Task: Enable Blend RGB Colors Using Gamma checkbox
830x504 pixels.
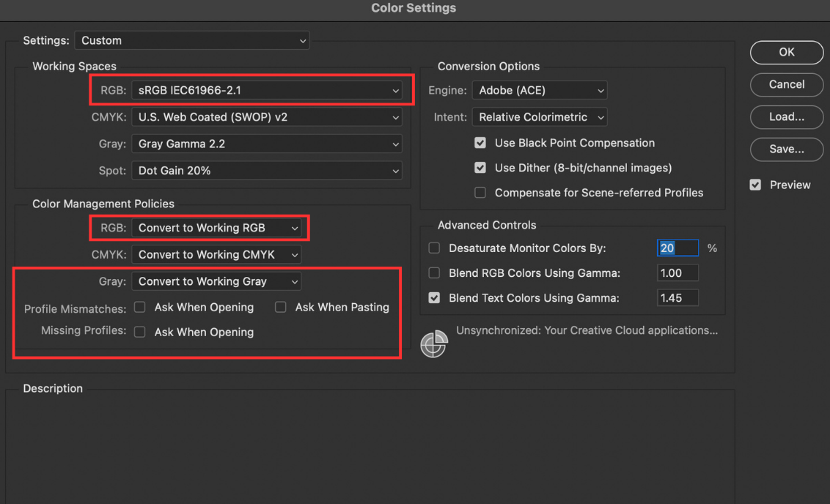Action: click(x=434, y=273)
